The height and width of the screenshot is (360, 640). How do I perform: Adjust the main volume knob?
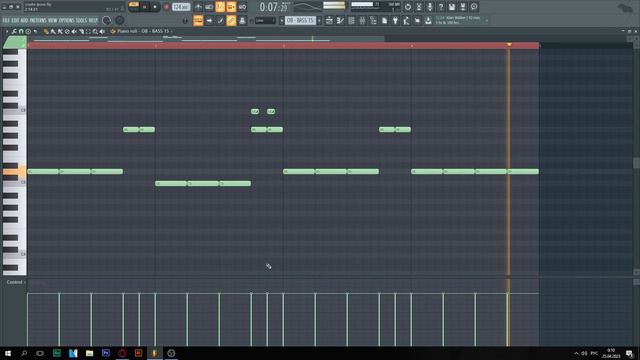(x=107, y=20)
